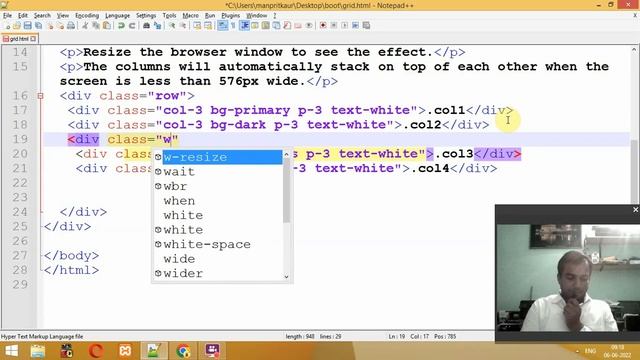Click the Redo toolbar icon
Screen dimensions: 640x360
pyautogui.click(x=132, y=25)
